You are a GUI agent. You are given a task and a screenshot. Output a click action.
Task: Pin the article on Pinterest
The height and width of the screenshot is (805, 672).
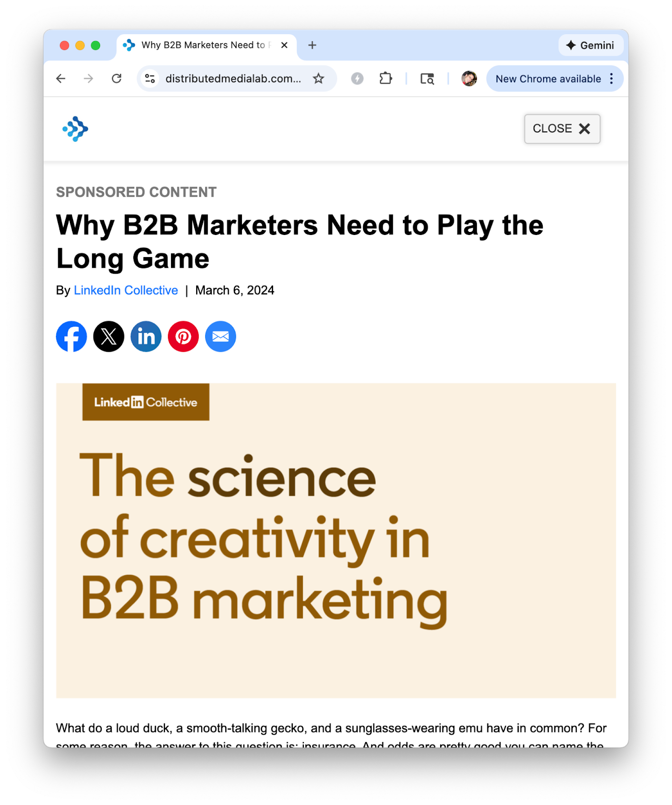(183, 337)
